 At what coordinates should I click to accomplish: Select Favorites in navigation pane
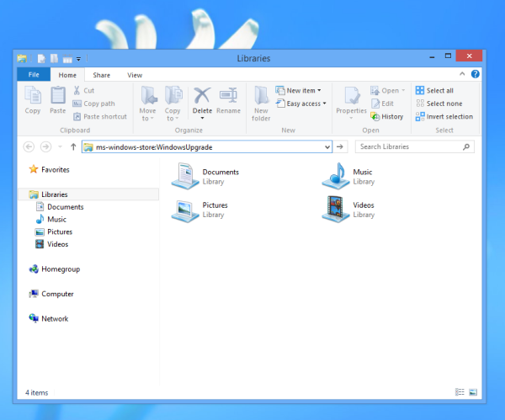(50, 169)
